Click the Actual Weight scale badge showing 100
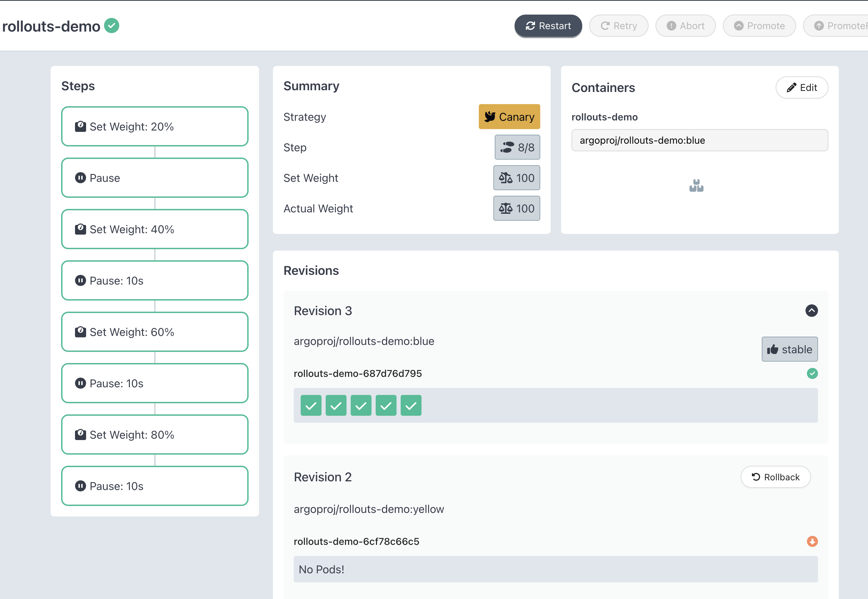This screenshot has width=868, height=599. pos(516,208)
